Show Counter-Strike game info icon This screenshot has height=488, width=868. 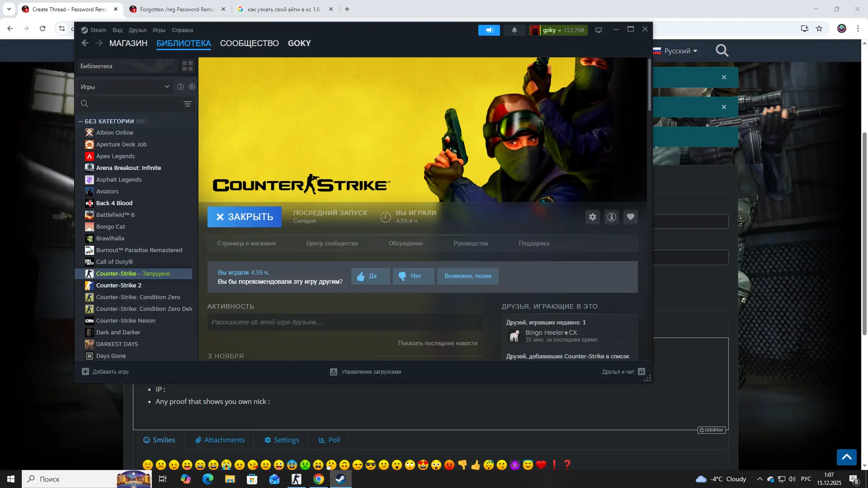612,217
